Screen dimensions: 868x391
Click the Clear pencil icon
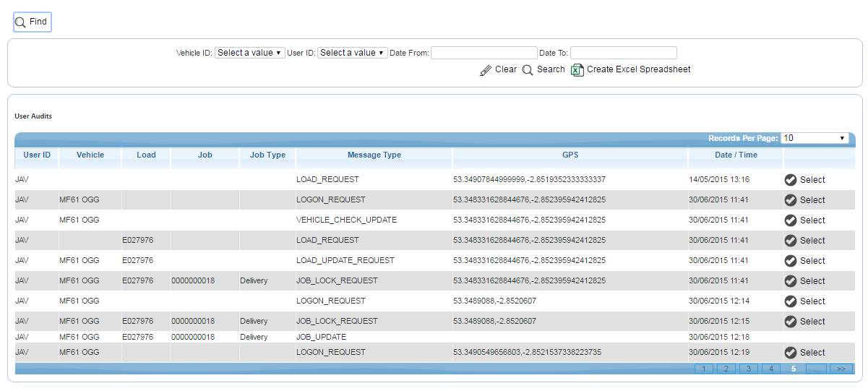(486, 70)
